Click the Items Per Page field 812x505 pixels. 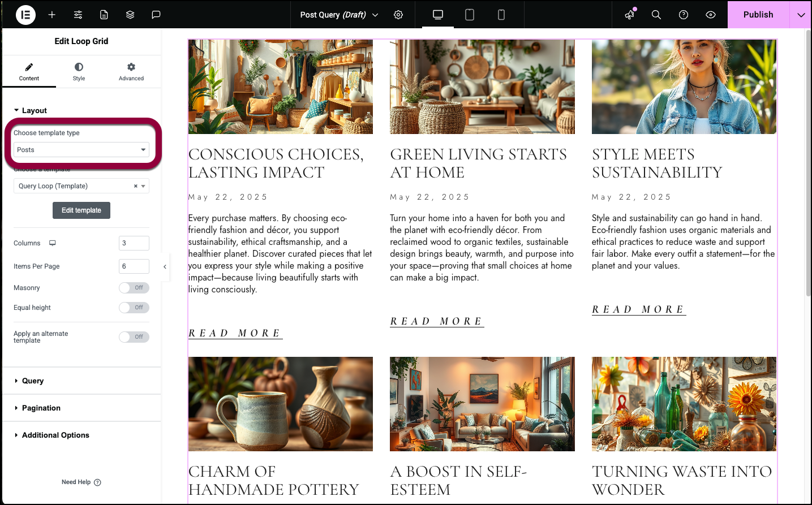point(134,266)
